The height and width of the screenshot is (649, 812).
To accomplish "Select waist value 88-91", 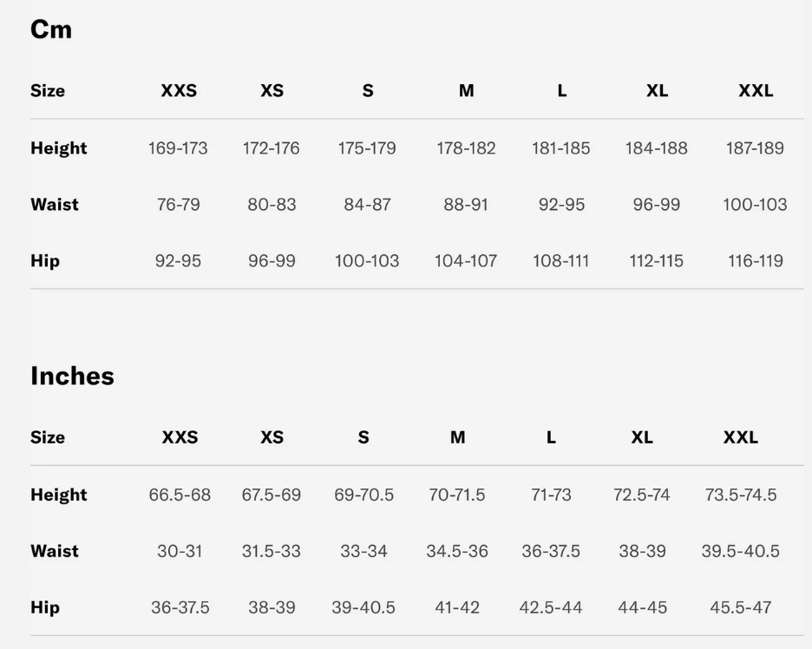I will coord(466,205).
